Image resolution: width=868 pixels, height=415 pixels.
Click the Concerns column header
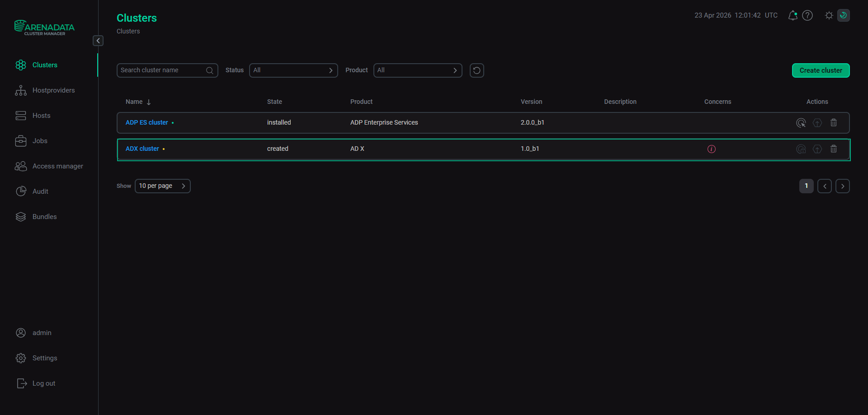718,102
